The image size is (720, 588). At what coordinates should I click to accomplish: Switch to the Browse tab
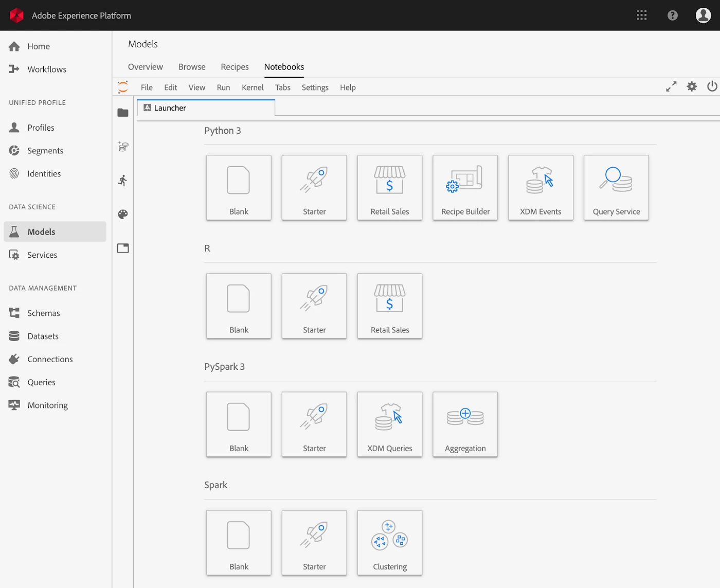192,67
